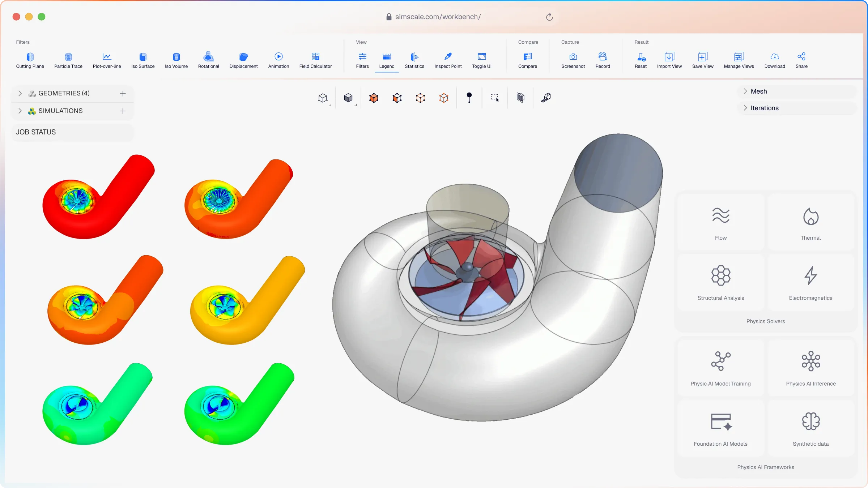
Task: Enable face selection mode
Action: [397, 98]
